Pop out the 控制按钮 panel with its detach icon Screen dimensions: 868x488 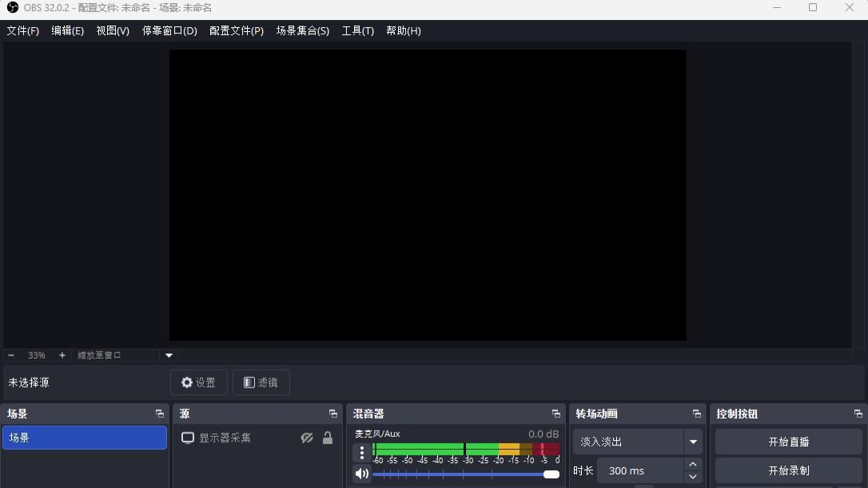(857, 414)
